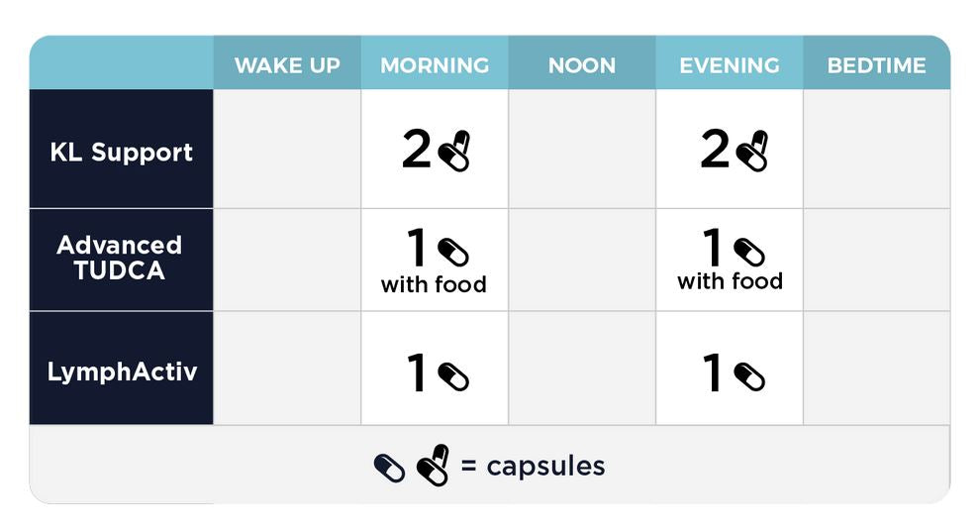Click 'with food' text under evening TUDCA
The width and height of the screenshot is (980, 529).
730,281
